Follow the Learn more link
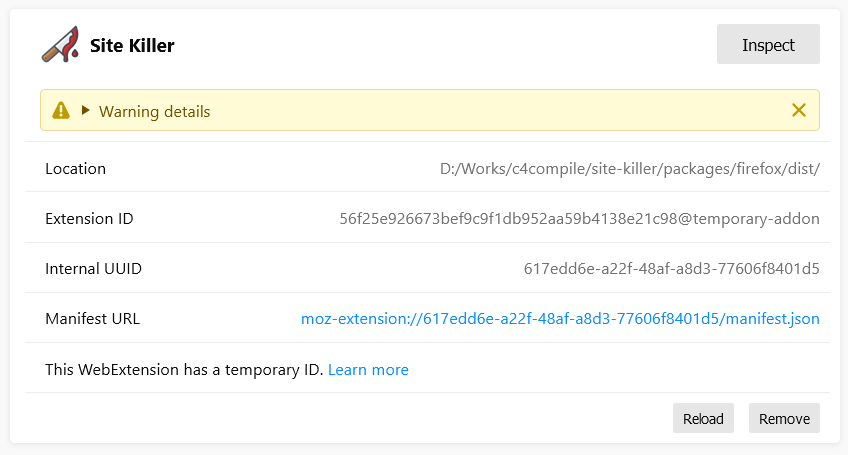848x455 pixels. pos(368,370)
